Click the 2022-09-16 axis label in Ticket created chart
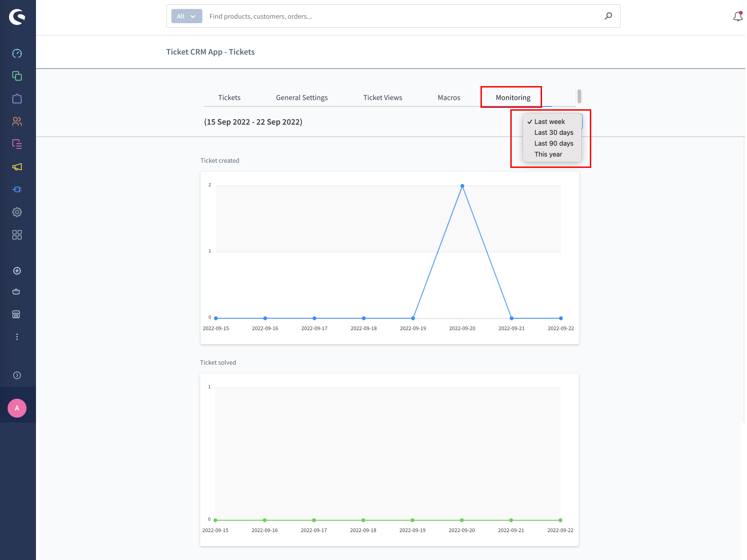 click(265, 328)
